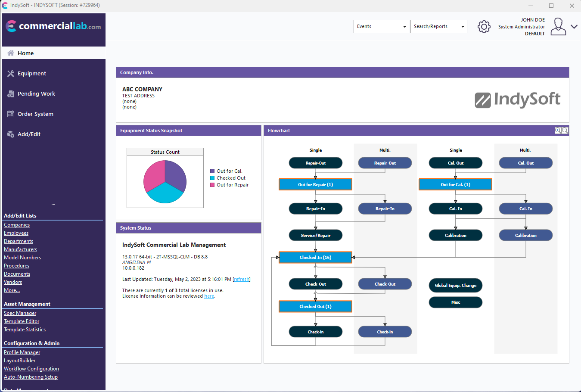Viewport: 581px width, 392px height.
Task: Click the Pending Work icon
Action: tap(11, 94)
